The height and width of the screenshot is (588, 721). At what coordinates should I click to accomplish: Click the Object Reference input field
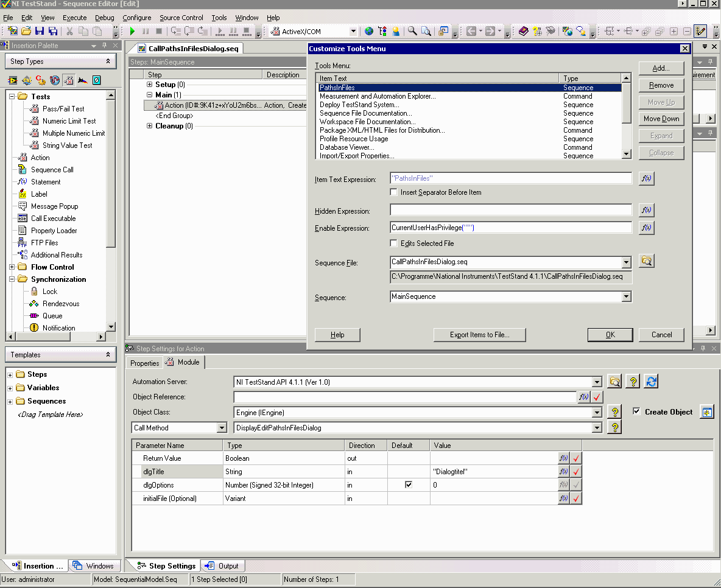pos(405,397)
